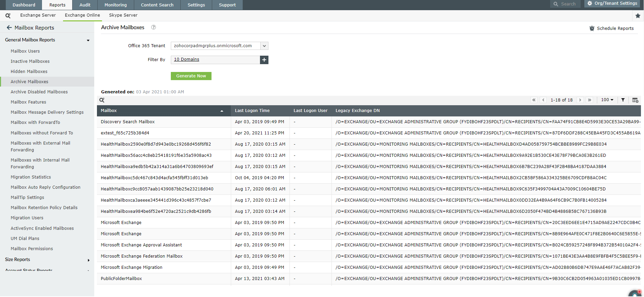The width and height of the screenshot is (644, 297).
Task: Open Archive Disabled Mailboxes report
Action: [x=39, y=92]
